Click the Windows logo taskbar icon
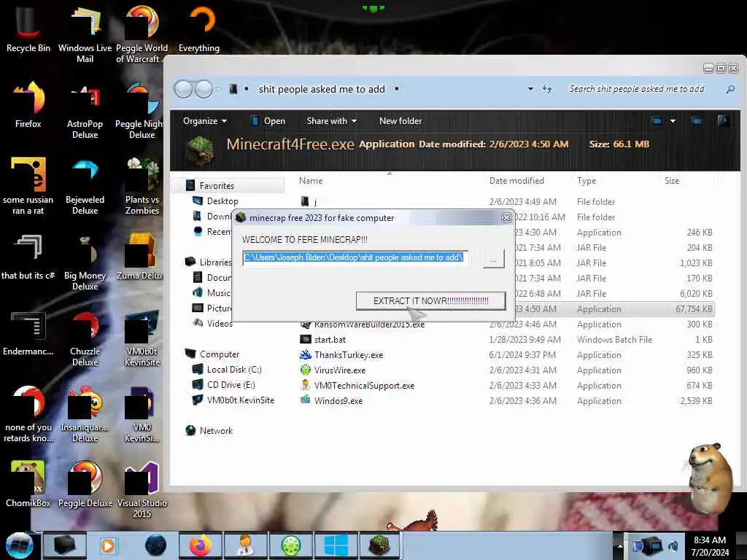Viewport: 747px width, 560px height. pyautogui.click(x=336, y=545)
